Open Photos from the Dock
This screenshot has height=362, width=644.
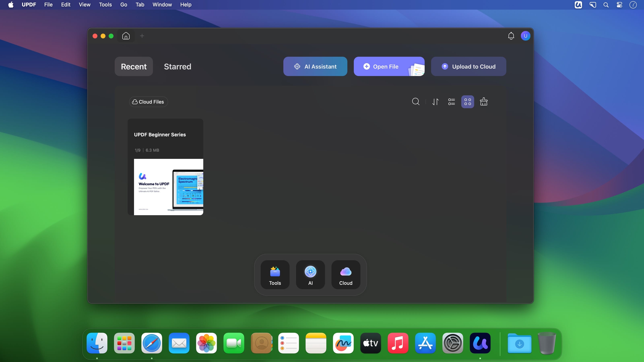pos(206,343)
